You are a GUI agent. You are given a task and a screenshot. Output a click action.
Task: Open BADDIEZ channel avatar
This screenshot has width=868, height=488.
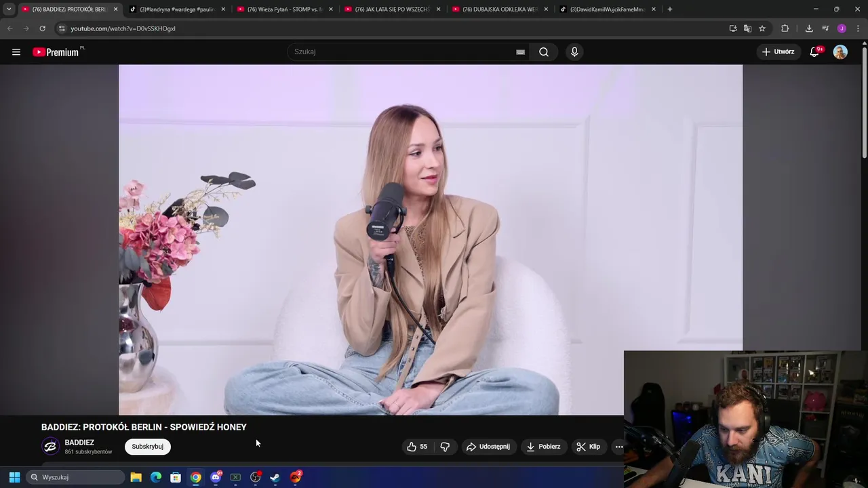[x=50, y=447]
